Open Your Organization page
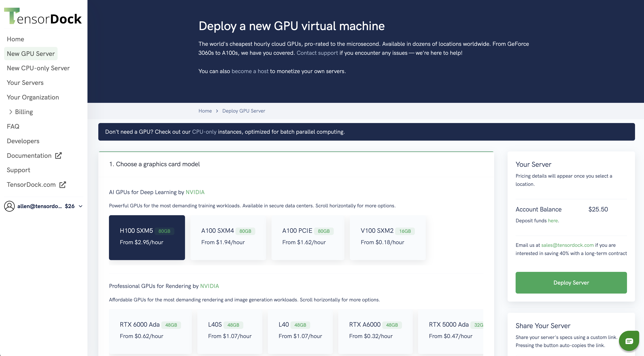Viewport: 644px width, 356px height. click(x=33, y=97)
